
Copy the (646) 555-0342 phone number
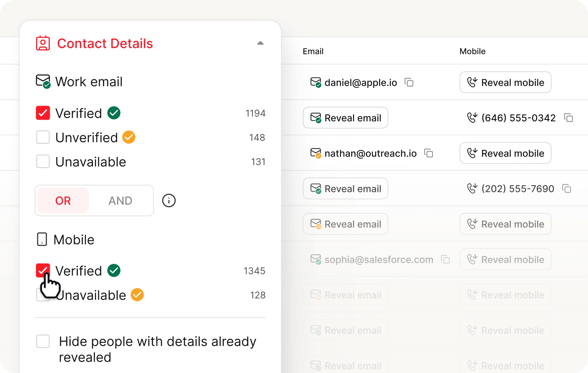click(x=568, y=118)
